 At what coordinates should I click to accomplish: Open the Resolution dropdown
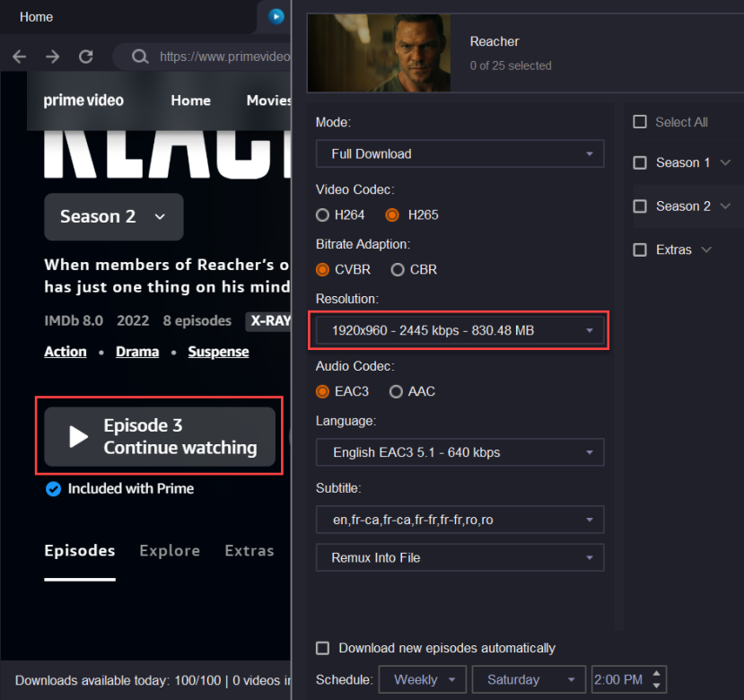point(460,330)
